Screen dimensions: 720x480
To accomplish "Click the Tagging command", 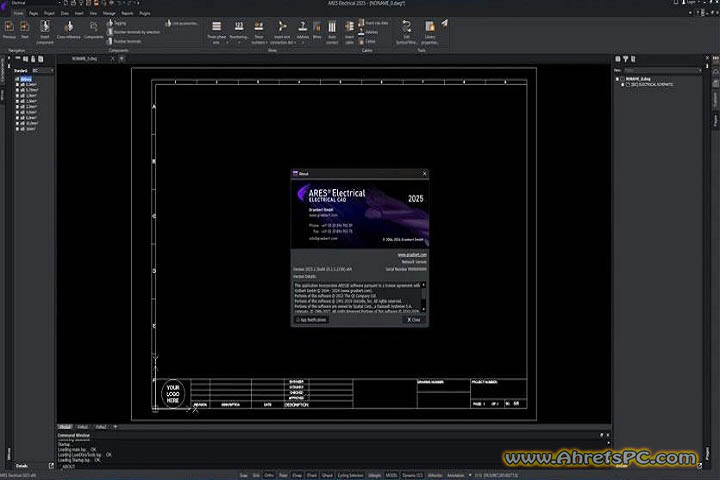I will pyautogui.click(x=117, y=23).
